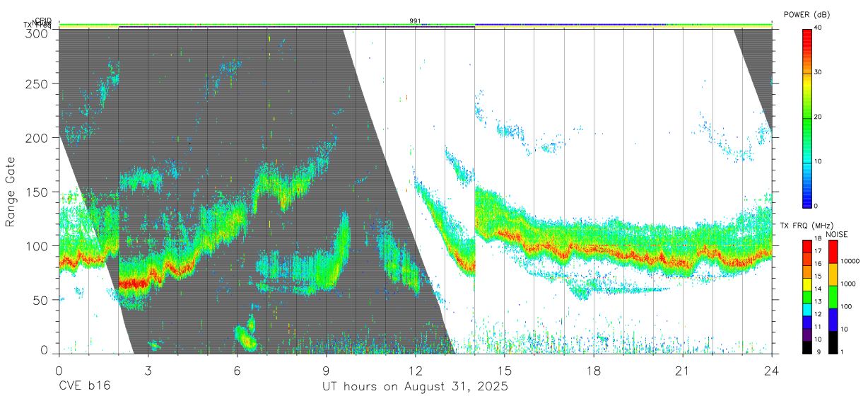Screen dimensions: 868x401
Task: Click the purple 10-11 MHz TX FRQ swatch
Action: point(807,334)
